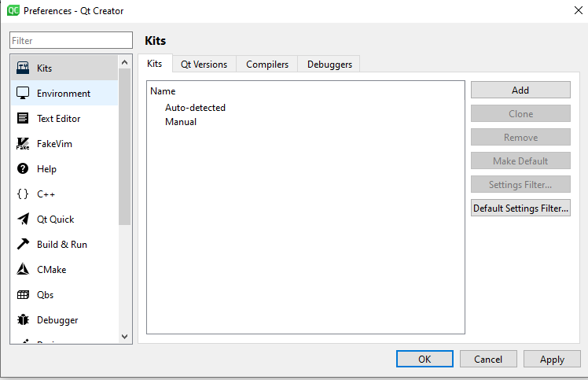Choose the FakeVim icon
588x380 pixels.
23,143
